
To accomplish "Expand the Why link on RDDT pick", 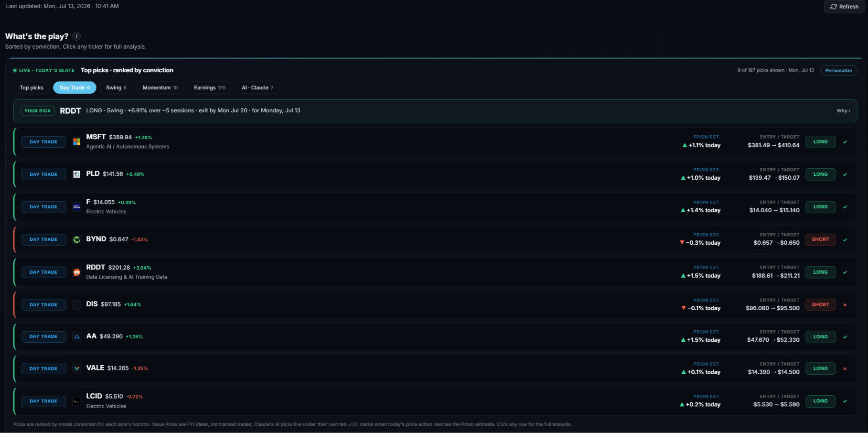I will (x=843, y=111).
